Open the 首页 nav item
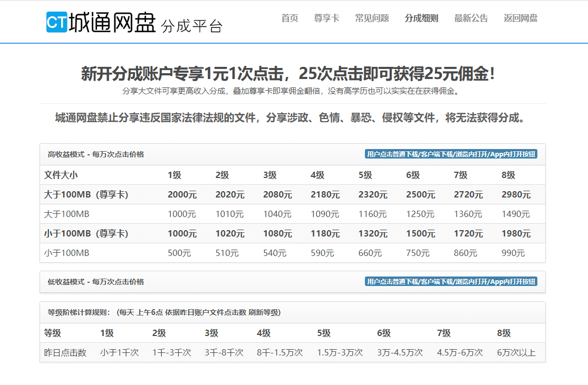Viewport: 588px width, 385px height. (290, 18)
